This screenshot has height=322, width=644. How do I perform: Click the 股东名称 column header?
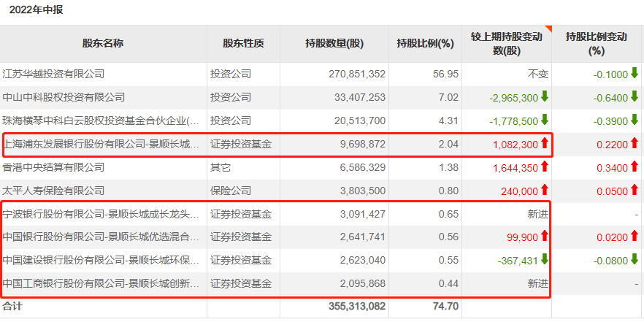[103, 44]
